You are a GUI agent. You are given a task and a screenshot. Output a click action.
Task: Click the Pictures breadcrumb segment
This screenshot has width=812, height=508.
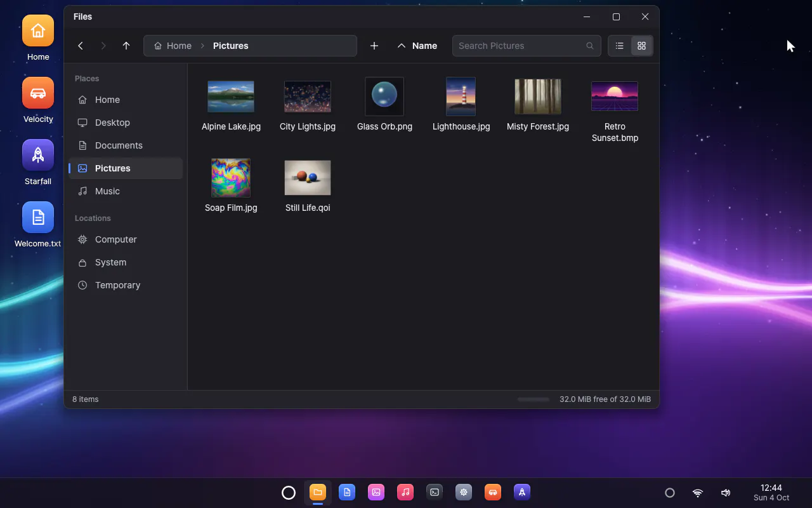[x=231, y=46]
